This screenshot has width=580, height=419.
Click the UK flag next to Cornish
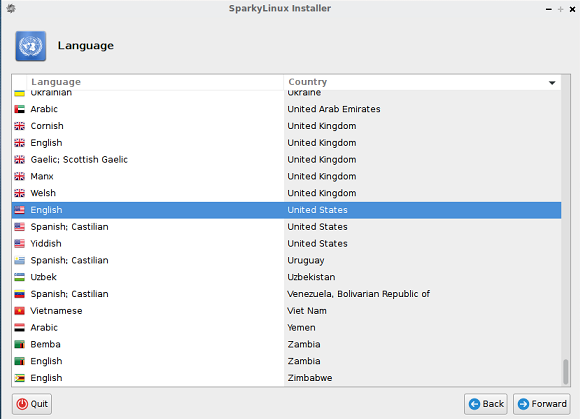click(x=19, y=126)
